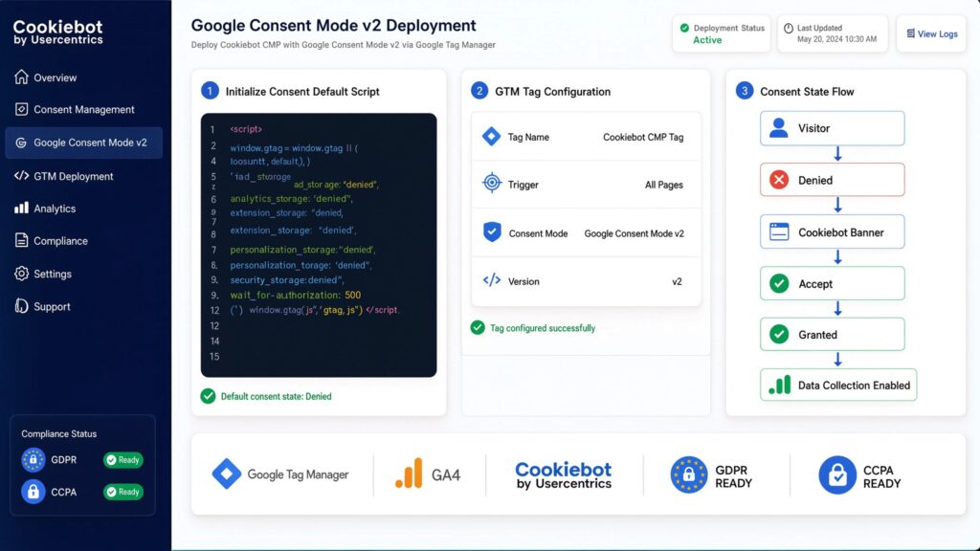The image size is (980, 551).
Task: Click the Trigger target icon
Action: point(492,183)
